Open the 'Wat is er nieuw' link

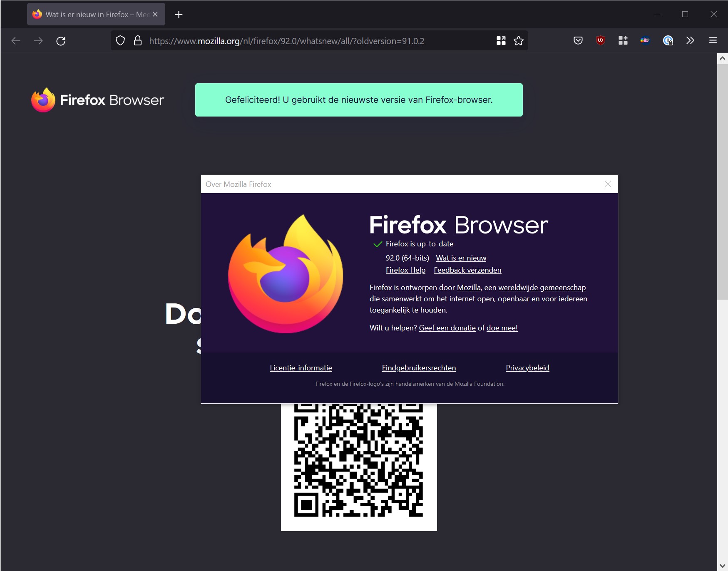[x=461, y=258]
